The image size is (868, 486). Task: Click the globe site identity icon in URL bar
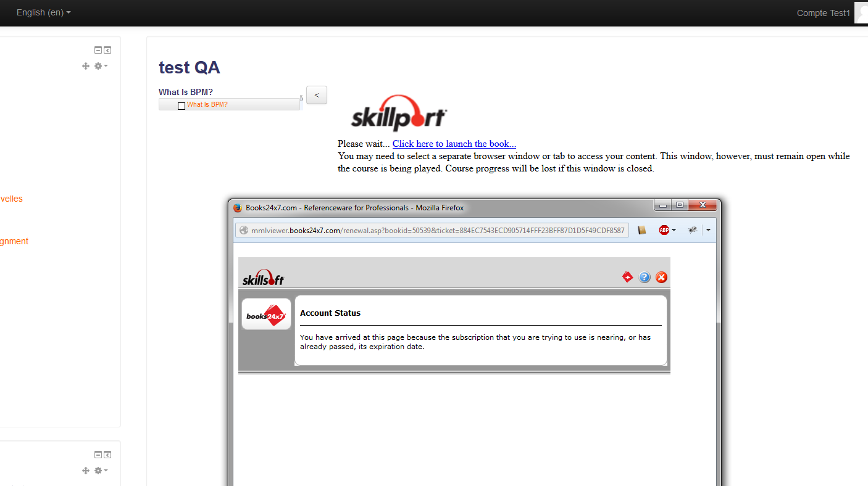coord(244,231)
